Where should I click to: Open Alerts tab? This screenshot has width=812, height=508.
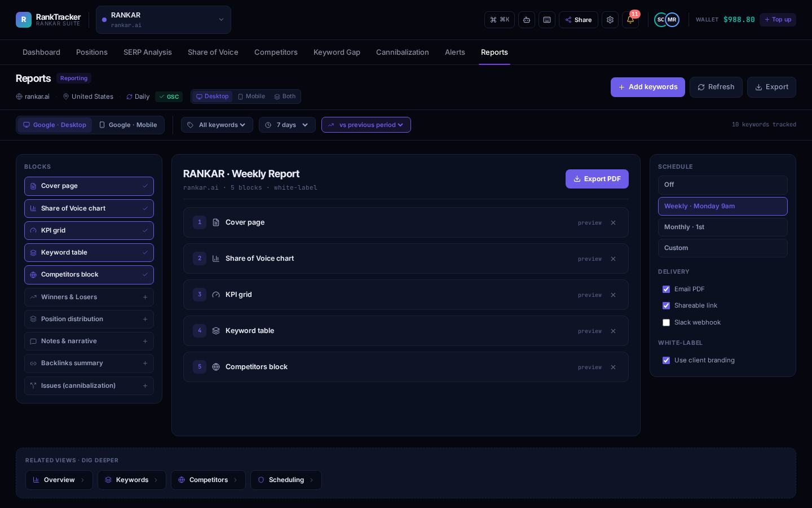point(455,52)
